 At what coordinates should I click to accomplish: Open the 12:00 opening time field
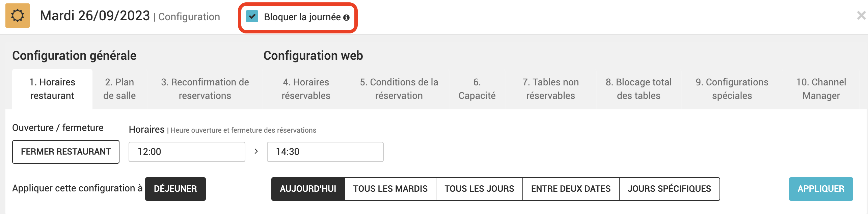tap(187, 152)
